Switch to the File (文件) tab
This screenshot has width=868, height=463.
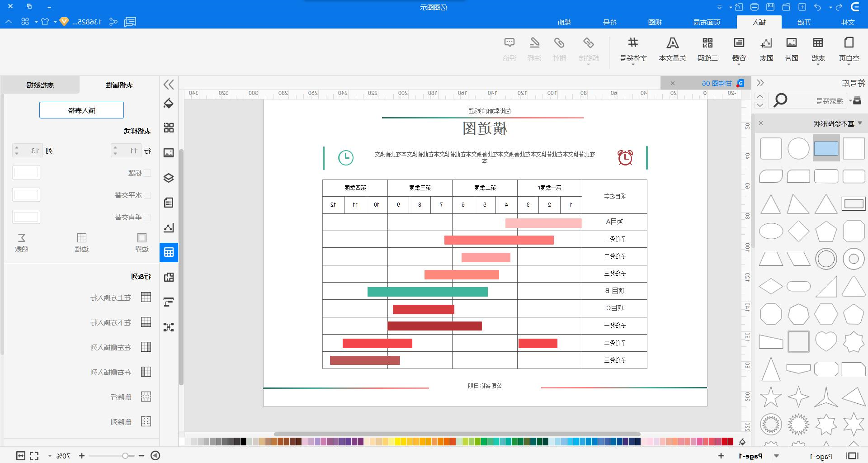pos(848,22)
